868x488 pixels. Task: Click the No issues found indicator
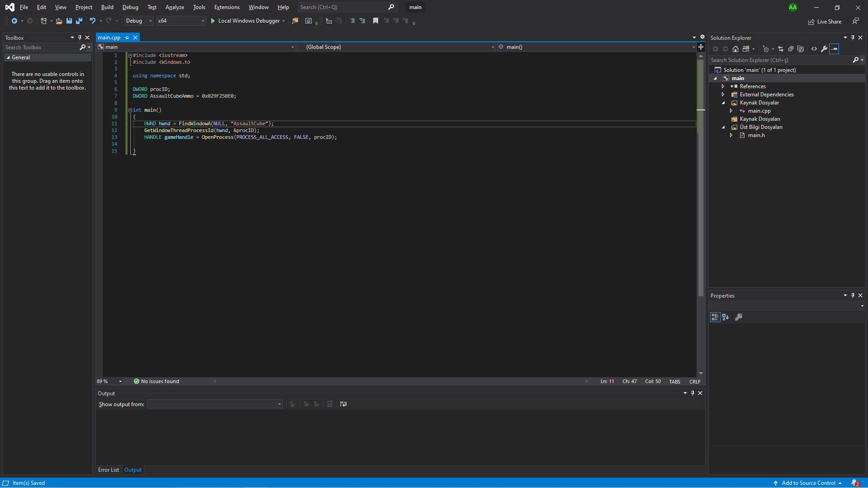(x=157, y=381)
